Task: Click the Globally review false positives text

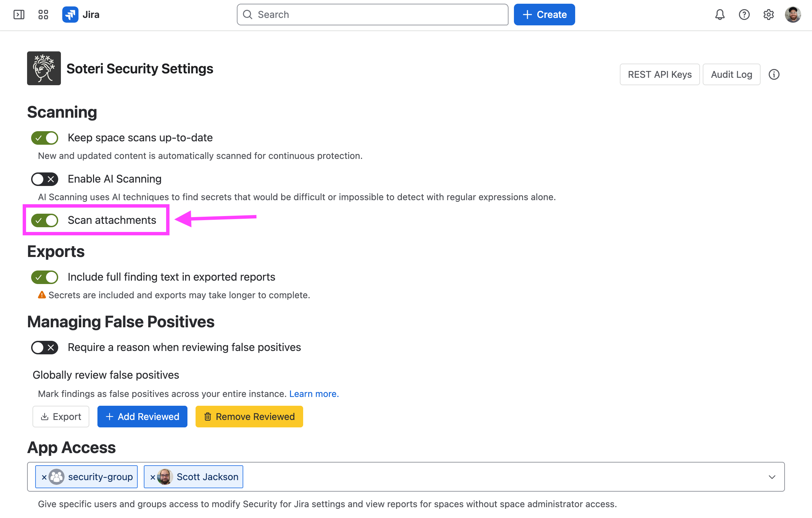Action: [106, 375]
